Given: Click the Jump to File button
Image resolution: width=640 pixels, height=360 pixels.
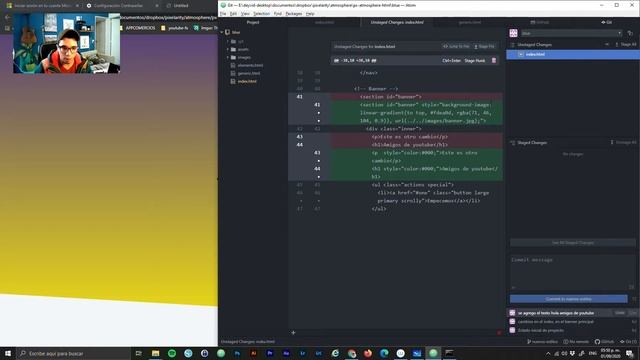Looking at the screenshot, I should click(x=456, y=47).
